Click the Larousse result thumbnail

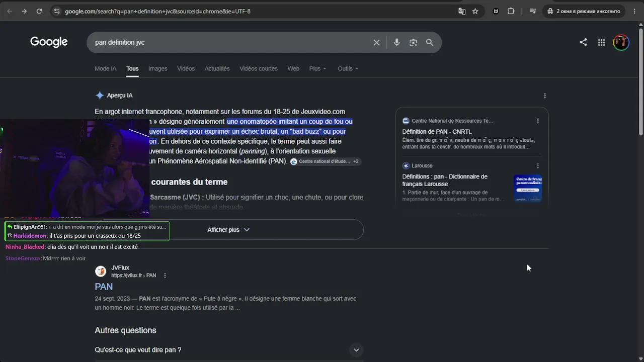[x=528, y=188]
